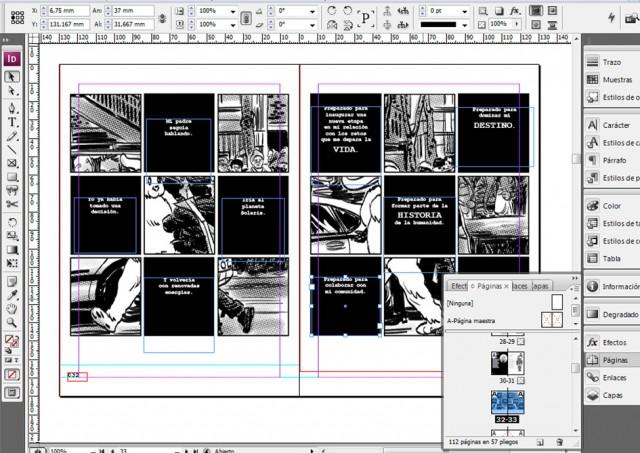Choose the Hand tool
The height and width of the screenshot is (453, 640).
(x=12, y=308)
